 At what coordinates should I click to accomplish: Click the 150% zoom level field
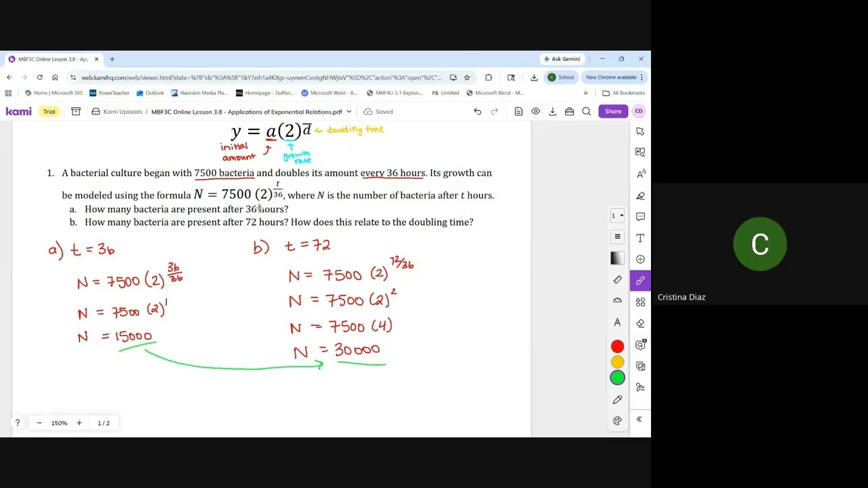pos(59,423)
